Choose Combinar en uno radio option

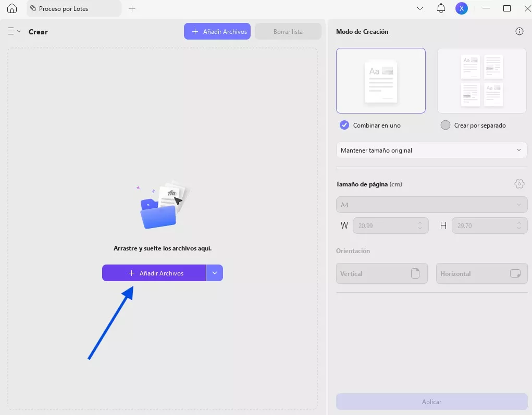pyautogui.click(x=344, y=125)
